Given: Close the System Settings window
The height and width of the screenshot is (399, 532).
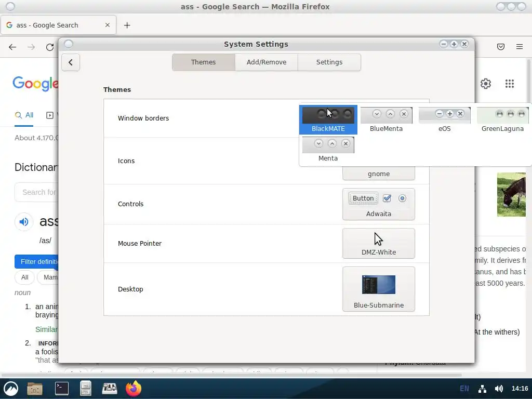Looking at the screenshot, I should (x=464, y=44).
